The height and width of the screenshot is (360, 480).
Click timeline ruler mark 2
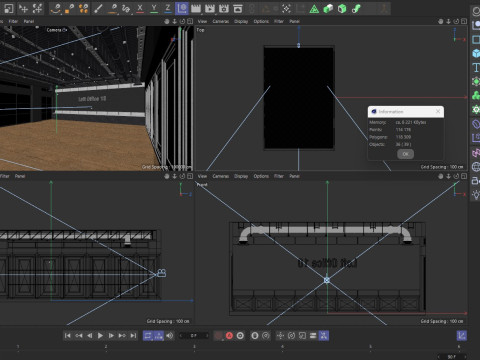point(106,347)
